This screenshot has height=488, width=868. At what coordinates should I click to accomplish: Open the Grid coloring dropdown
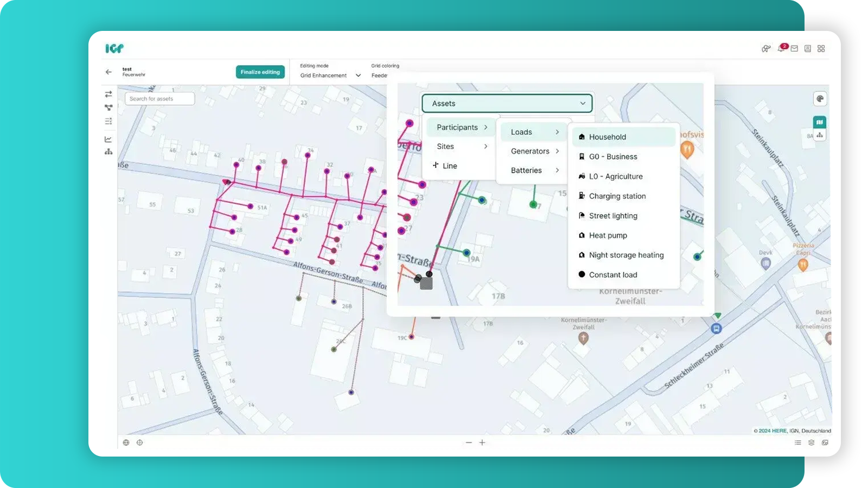pyautogui.click(x=379, y=75)
